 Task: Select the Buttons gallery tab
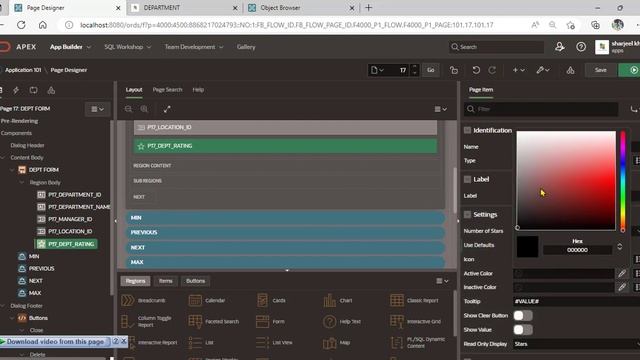[196, 281]
